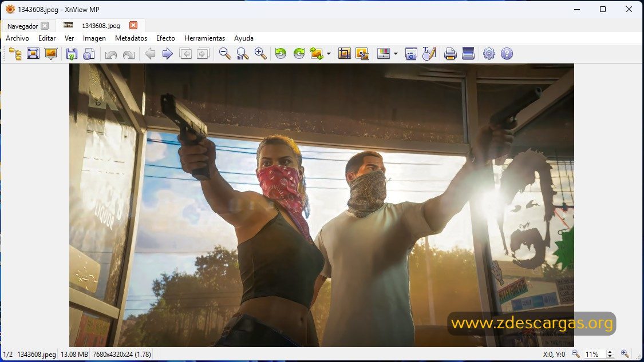Viewport: 644px width, 362px height.
Task: Expand the transform icon dropdown arrow
Action: click(329, 54)
